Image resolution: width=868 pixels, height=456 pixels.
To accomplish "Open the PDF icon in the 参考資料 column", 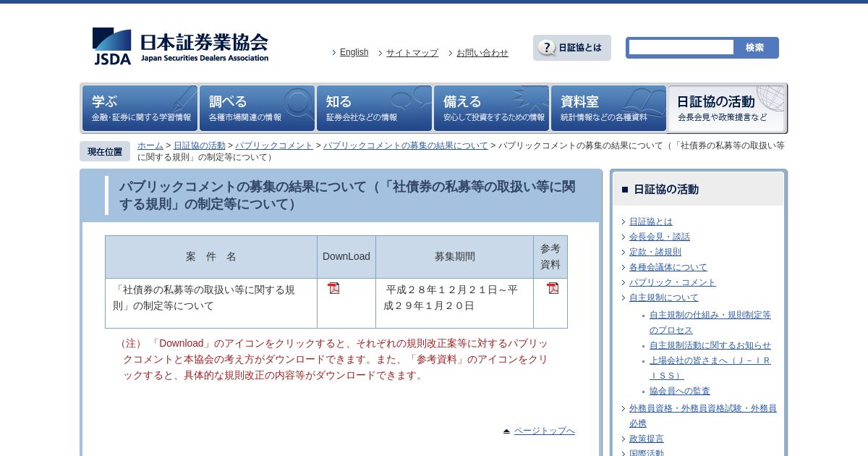I will 553,288.
